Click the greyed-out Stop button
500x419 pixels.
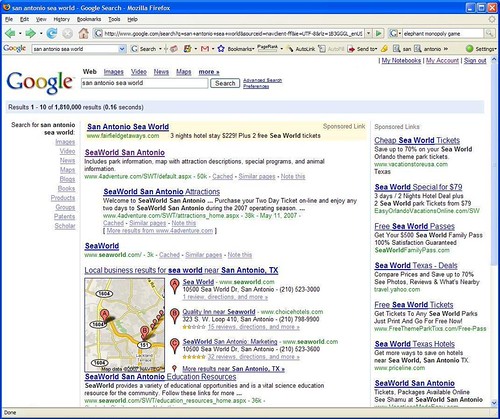pyautogui.click(x=68, y=33)
